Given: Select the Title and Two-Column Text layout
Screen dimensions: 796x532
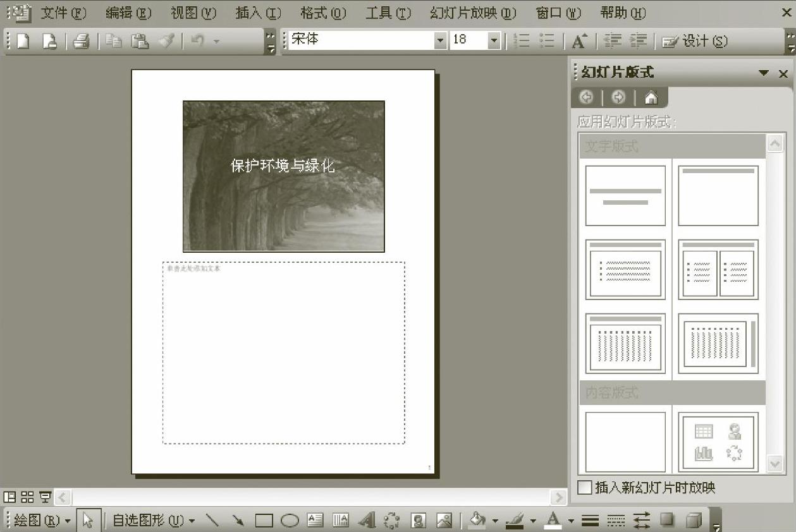Looking at the screenshot, I should (x=718, y=269).
